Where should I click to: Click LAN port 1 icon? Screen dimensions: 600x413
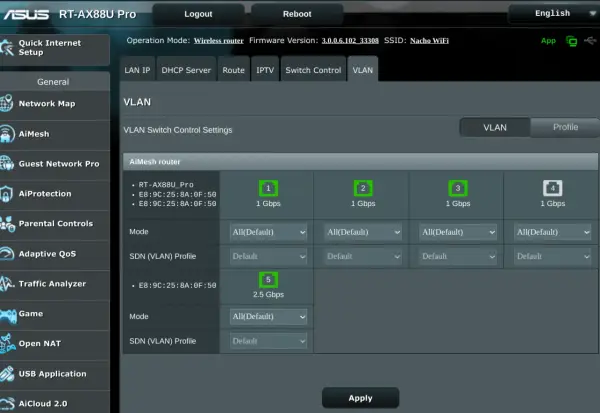click(x=268, y=188)
